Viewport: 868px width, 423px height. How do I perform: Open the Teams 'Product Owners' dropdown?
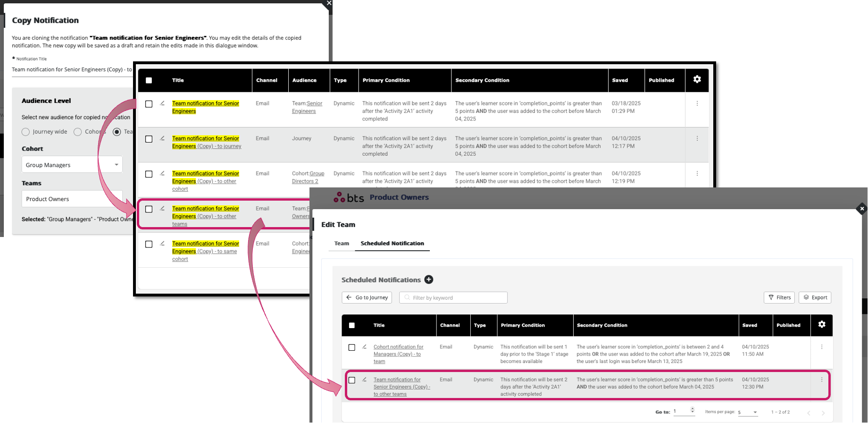(x=72, y=199)
